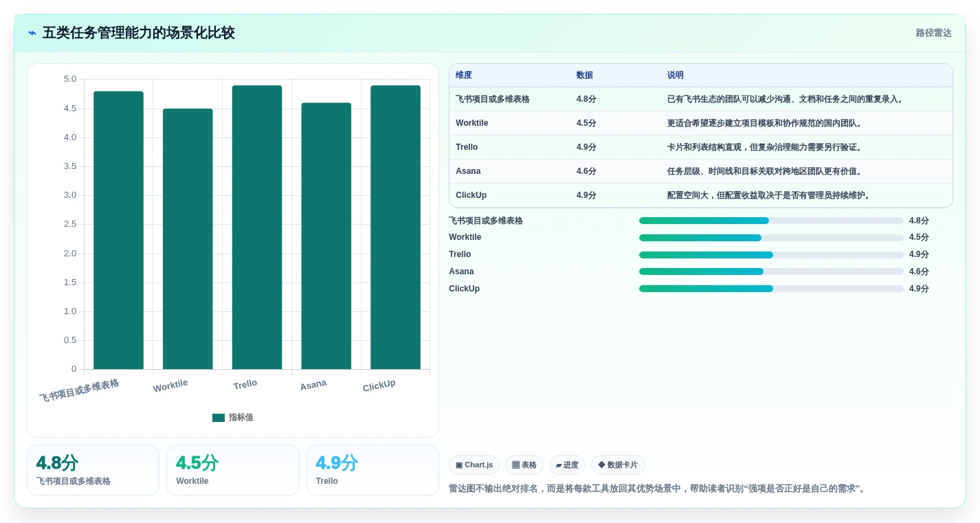980x523 pixels.
Task: Click the Worktile progress bar
Action: pyautogui.click(x=771, y=238)
